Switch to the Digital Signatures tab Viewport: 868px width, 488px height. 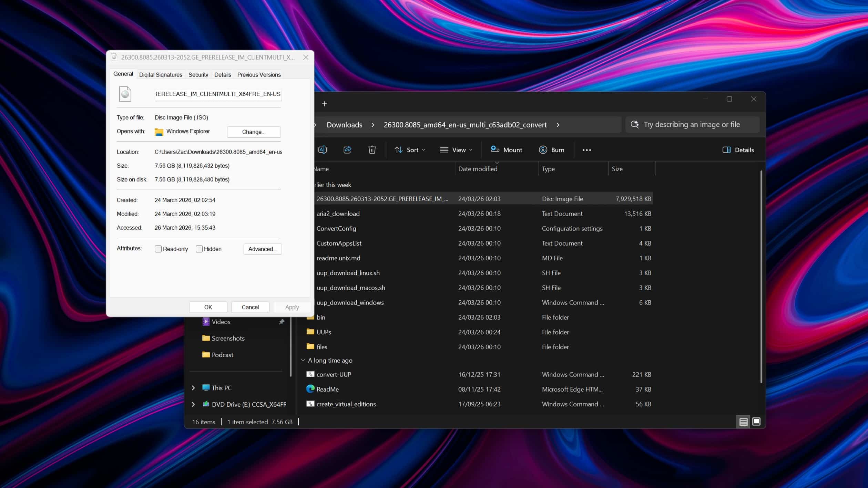(x=160, y=74)
